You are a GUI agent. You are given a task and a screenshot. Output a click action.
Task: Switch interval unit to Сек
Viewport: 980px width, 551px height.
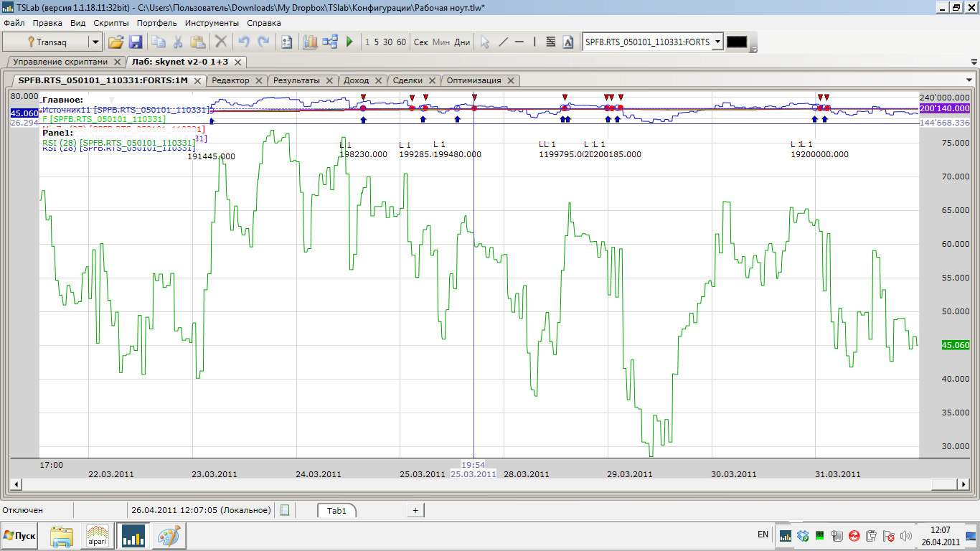[x=421, y=42]
